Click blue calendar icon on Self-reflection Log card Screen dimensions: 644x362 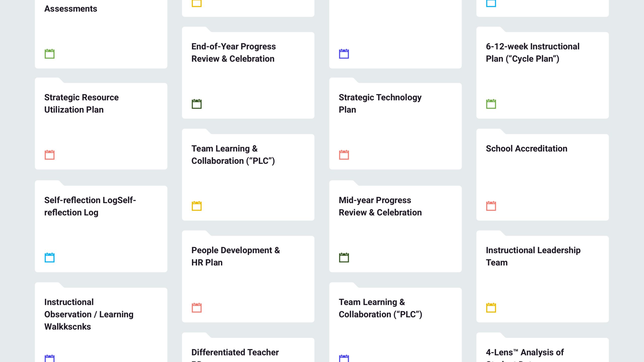pos(50,257)
